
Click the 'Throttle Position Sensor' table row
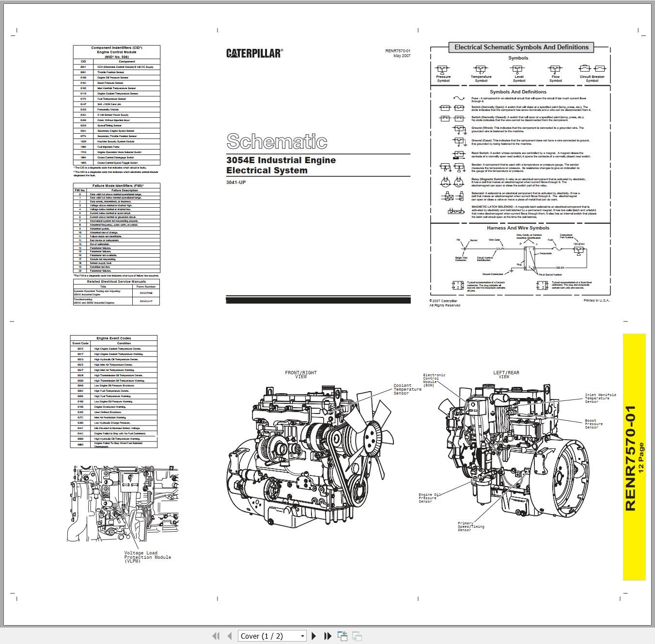[116, 72]
